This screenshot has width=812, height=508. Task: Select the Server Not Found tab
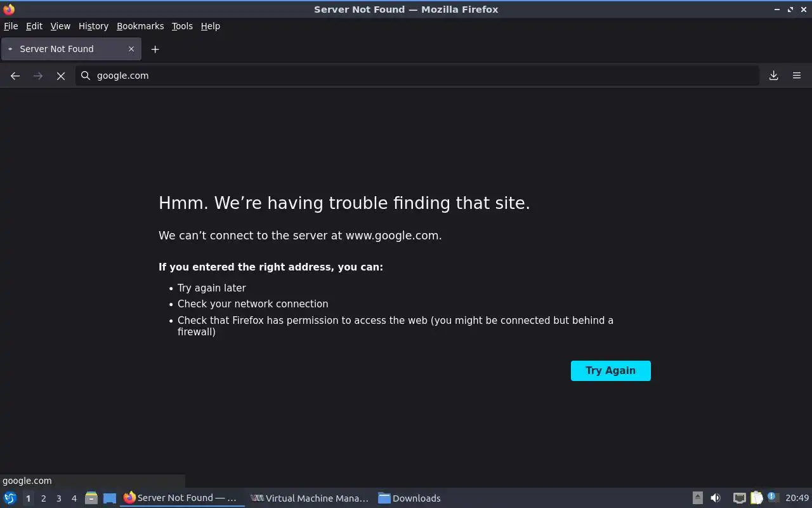pos(71,49)
